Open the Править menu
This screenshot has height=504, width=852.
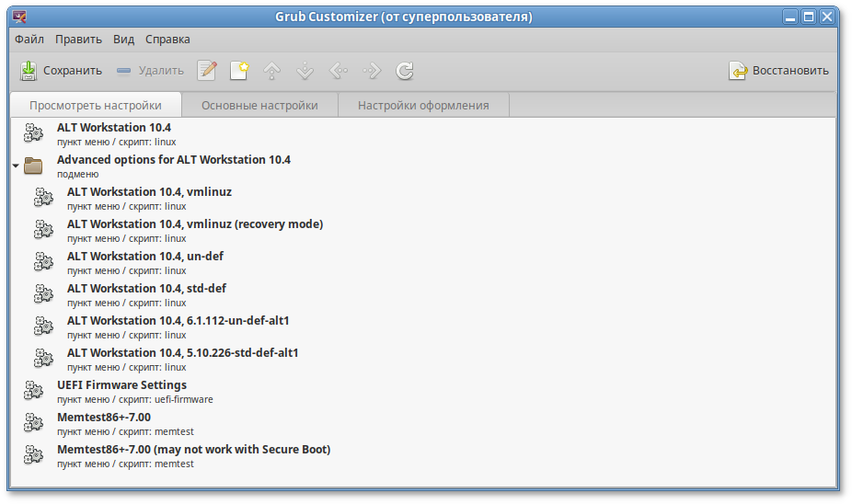78,40
